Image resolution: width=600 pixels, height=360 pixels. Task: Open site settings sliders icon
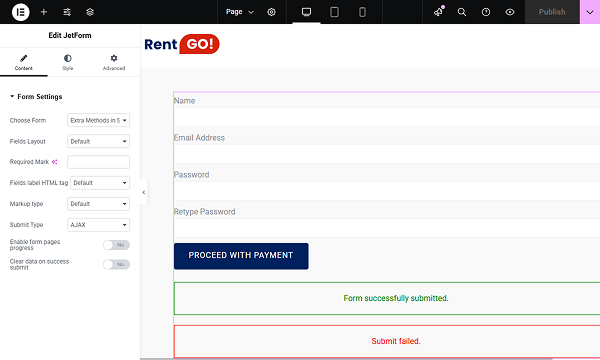pos(67,12)
